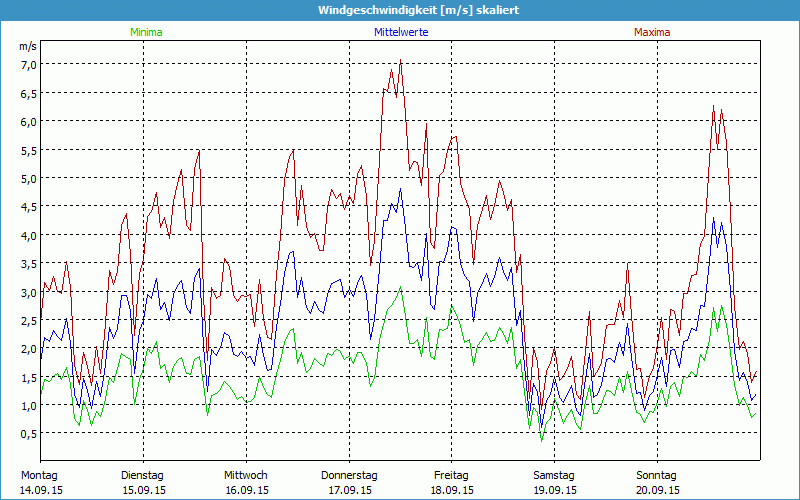This screenshot has width=800, height=500.
Task: Click the 17.09.15 date label
Action: tap(350, 490)
